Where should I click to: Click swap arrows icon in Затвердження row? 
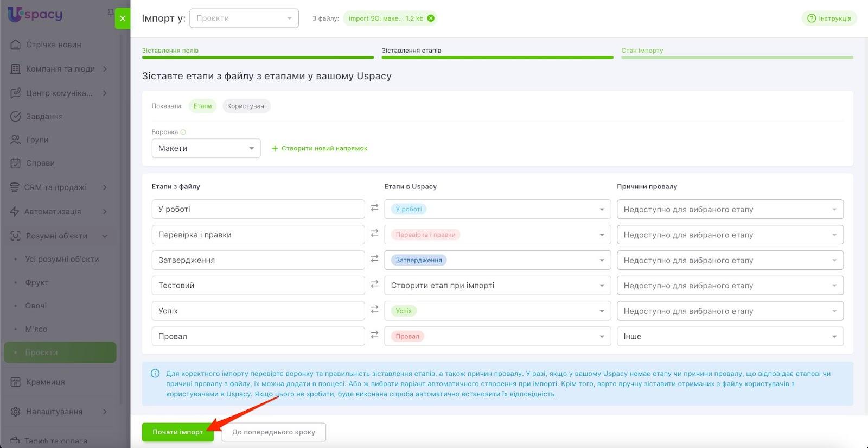pyautogui.click(x=374, y=259)
